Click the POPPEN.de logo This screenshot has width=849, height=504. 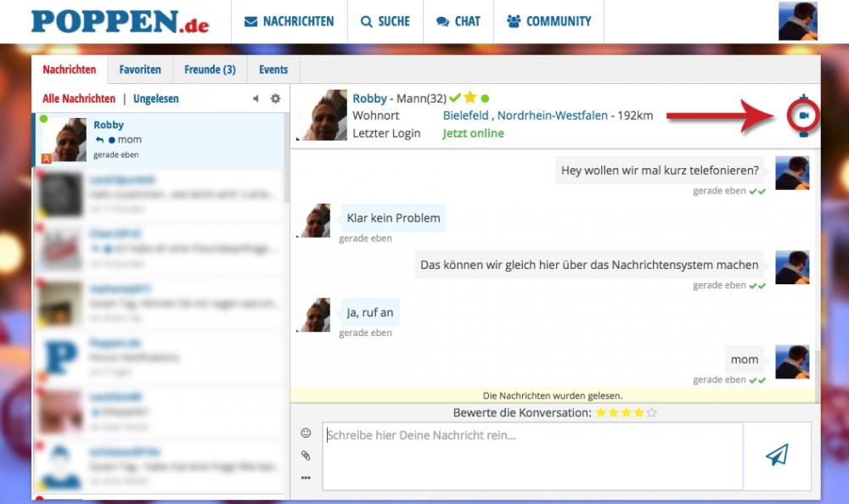pos(120,21)
